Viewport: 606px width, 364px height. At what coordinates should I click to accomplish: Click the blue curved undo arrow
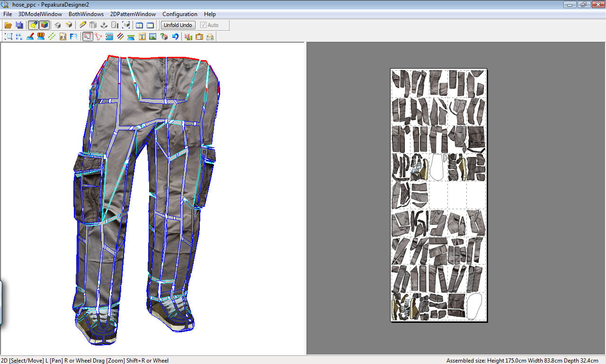175,36
